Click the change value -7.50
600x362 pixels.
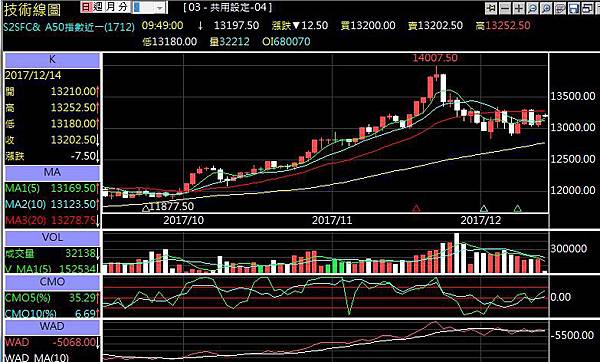pyautogui.click(x=83, y=156)
